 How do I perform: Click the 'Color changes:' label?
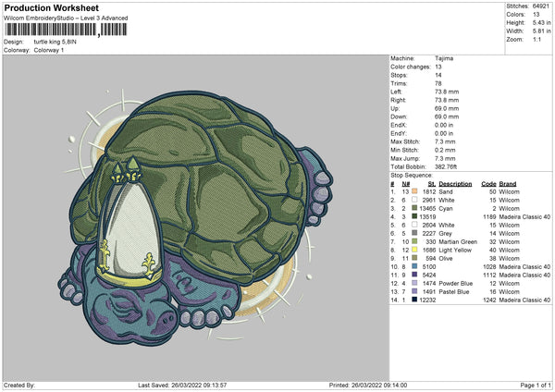(411, 67)
